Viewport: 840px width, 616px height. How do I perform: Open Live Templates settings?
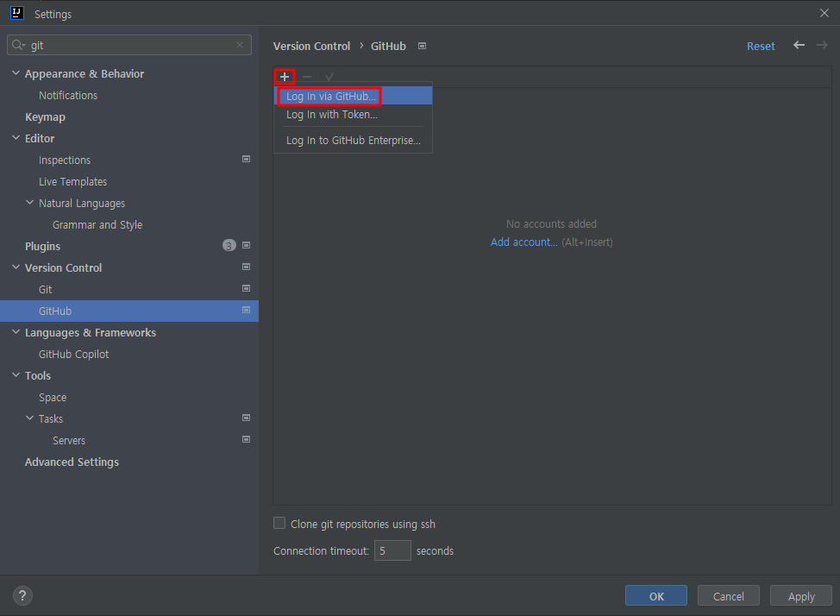point(72,182)
